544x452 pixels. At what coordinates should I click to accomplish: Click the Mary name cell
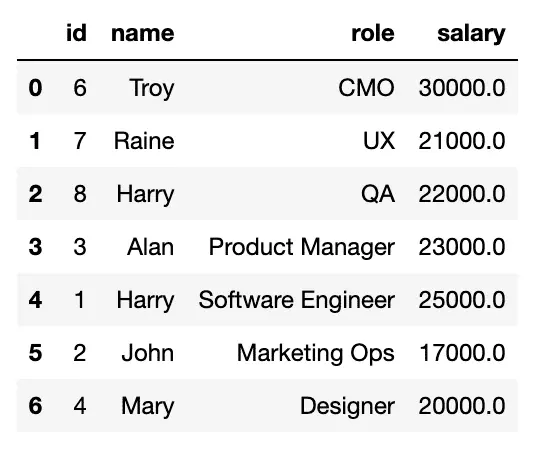(148, 407)
